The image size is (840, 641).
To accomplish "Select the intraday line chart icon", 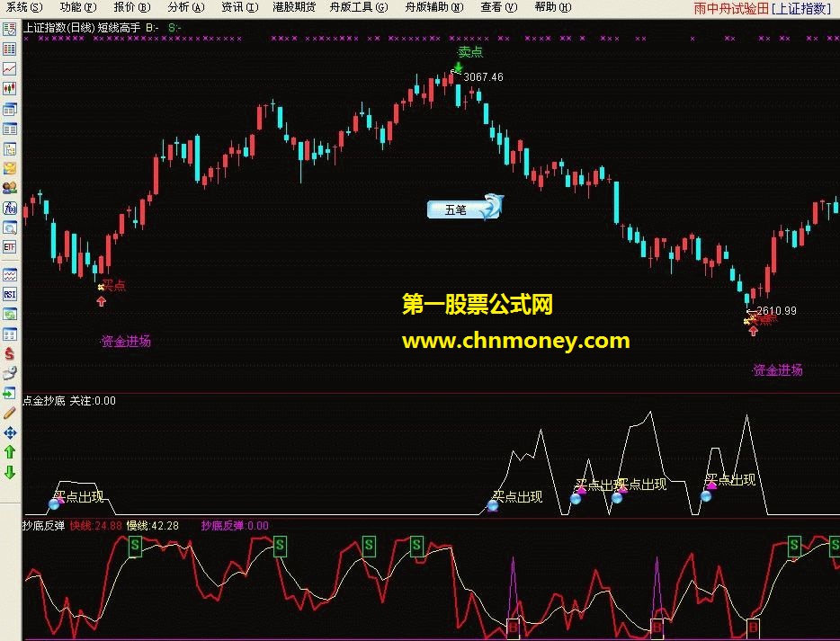I will coord(9,68).
